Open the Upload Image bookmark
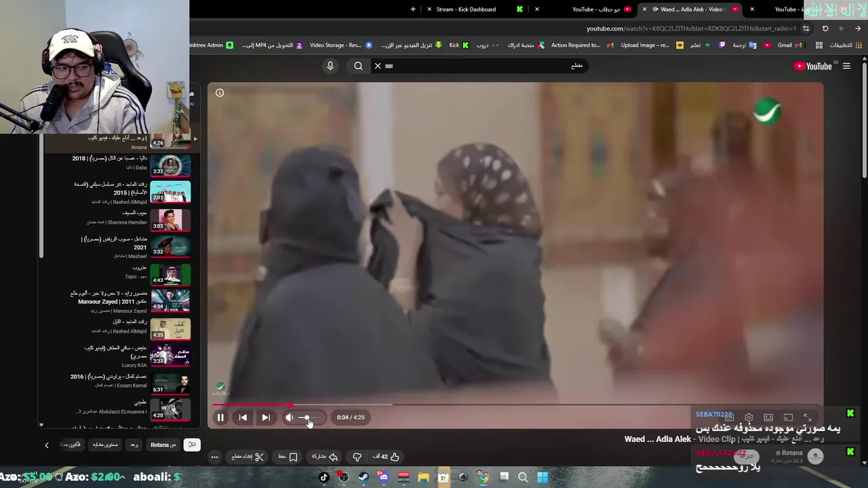Viewport: 868px width, 488px height. pyautogui.click(x=652, y=45)
